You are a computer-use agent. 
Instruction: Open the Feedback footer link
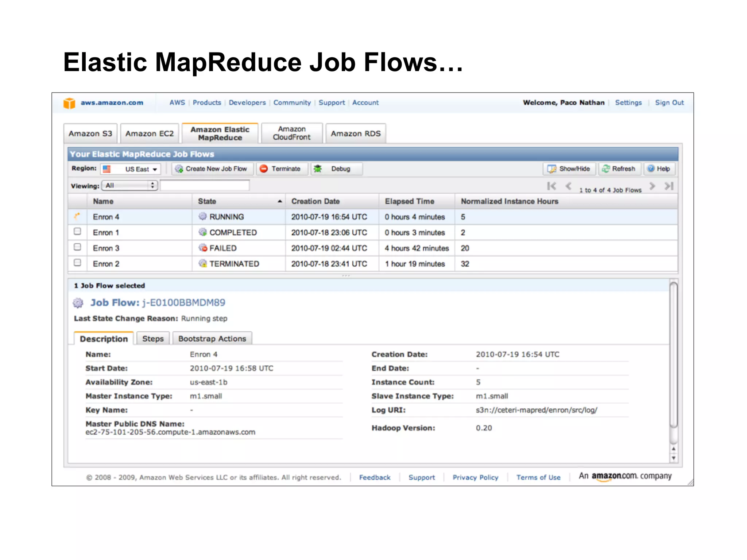[x=375, y=477]
